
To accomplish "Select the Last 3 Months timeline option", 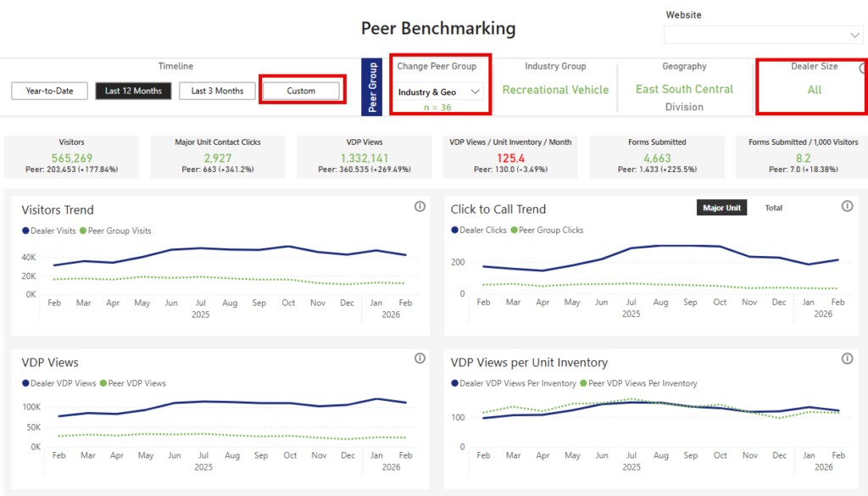I will tap(217, 91).
